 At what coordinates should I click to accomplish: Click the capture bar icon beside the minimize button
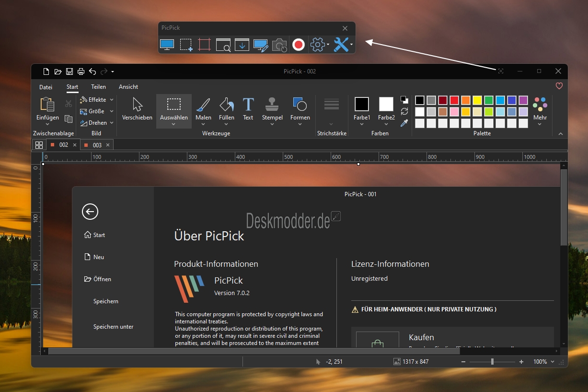(x=501, y=71)
